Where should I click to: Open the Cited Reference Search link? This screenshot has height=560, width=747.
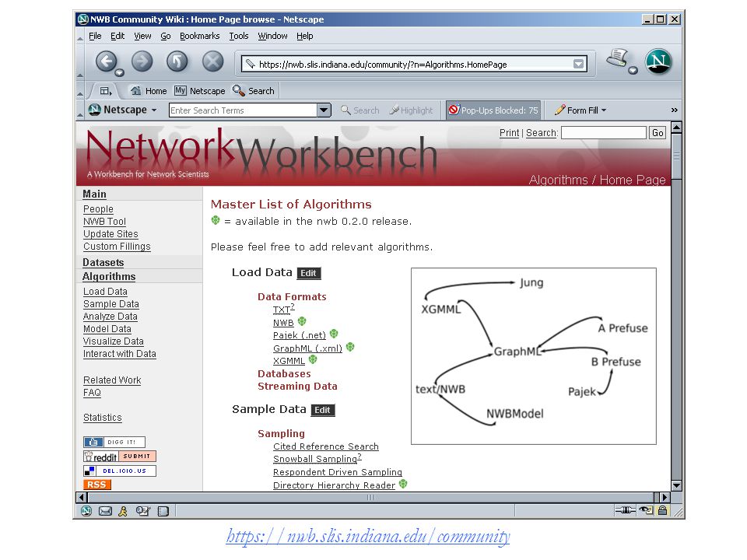[326, 446]
